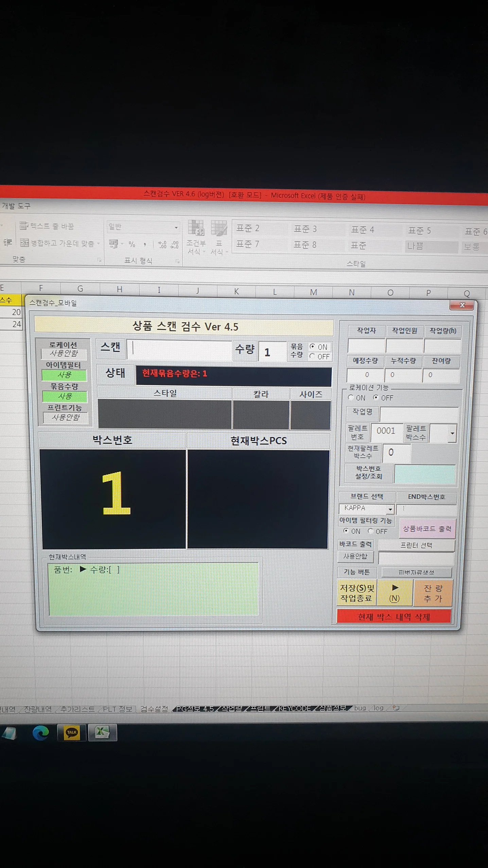488x868 pixels.
Task: Expand the KAPPA brand dropdown
Action: [390, 509]
